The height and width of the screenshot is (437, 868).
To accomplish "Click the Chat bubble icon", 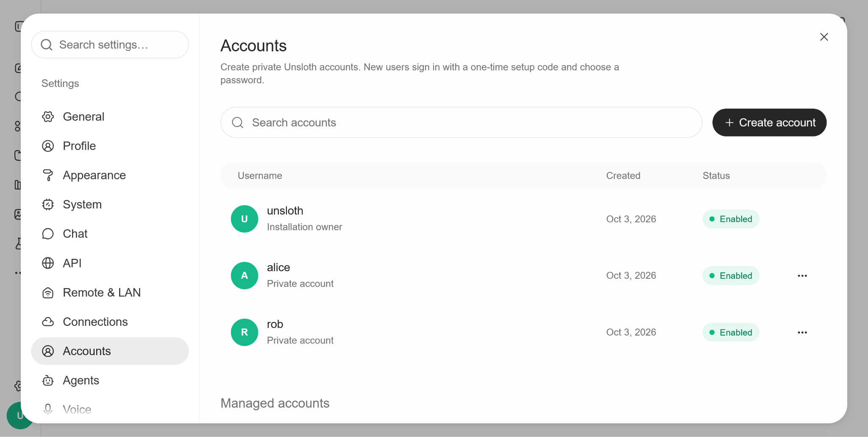I will pyautogui.click(x=48, y=234).
